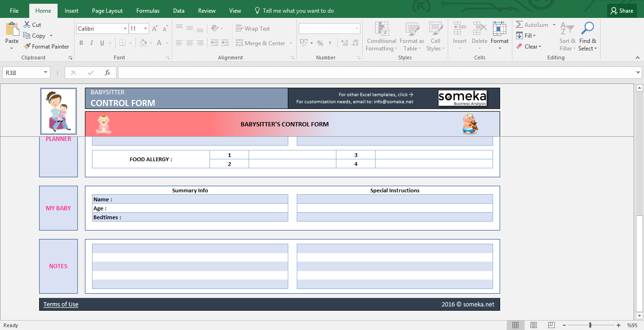Screen dimensions: 644x330
Task: Open the File menu
Action: point(14,11)
